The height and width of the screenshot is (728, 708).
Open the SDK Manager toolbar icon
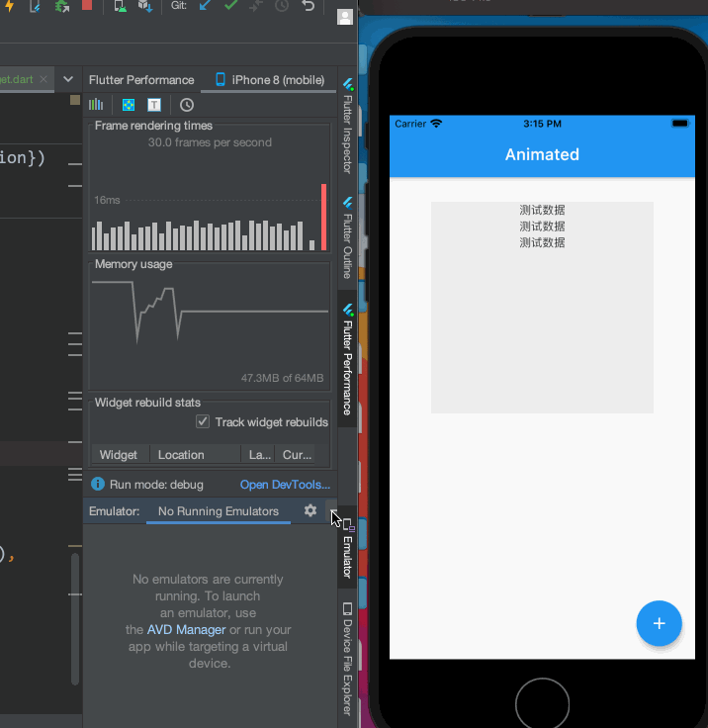click(x=145, y=6)
